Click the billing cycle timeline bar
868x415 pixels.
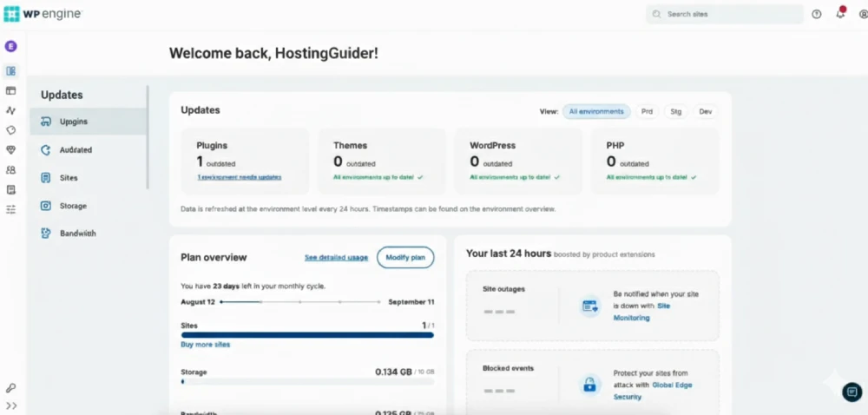pos(300,302)
